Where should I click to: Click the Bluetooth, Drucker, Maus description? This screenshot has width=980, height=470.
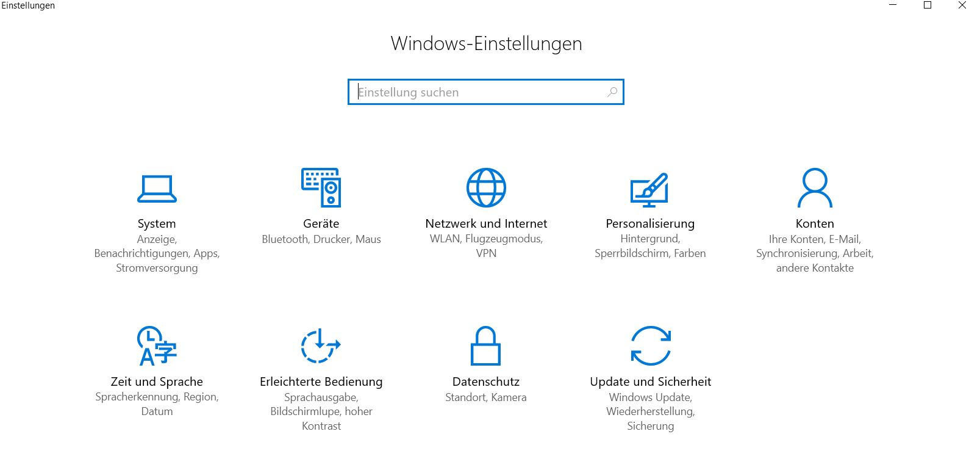pos(321,239)
